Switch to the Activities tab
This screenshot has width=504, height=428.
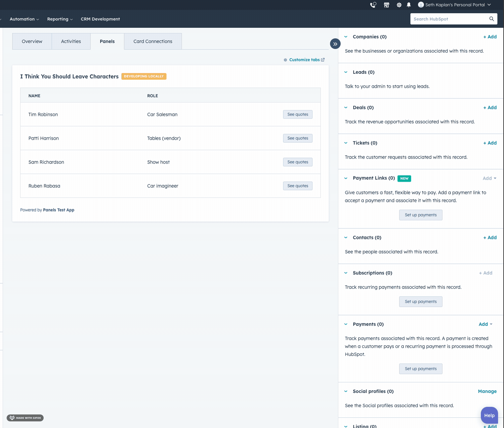click(x=71, y=41)
